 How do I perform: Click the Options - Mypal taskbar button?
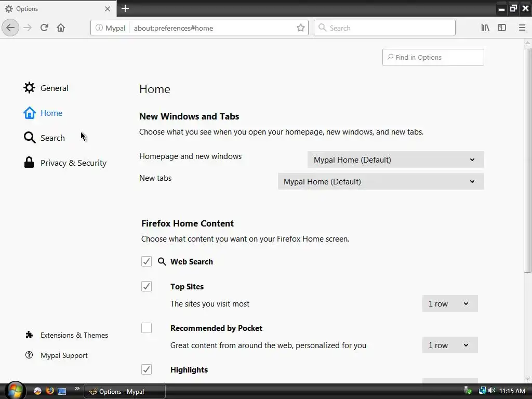pyautogui.click(x=125, y=392)
